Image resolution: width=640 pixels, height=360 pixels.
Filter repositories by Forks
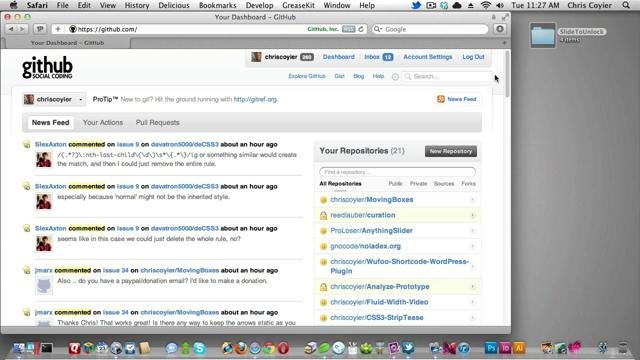pos(469,184)
